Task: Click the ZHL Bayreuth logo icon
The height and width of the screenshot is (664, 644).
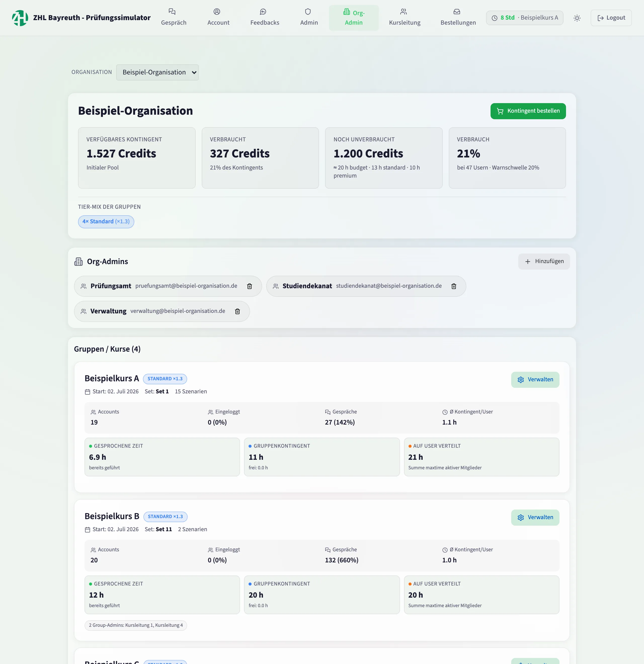Action: 20,18
